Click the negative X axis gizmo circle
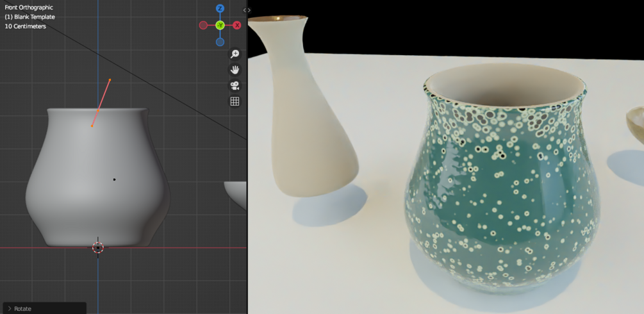 [203, 26]
